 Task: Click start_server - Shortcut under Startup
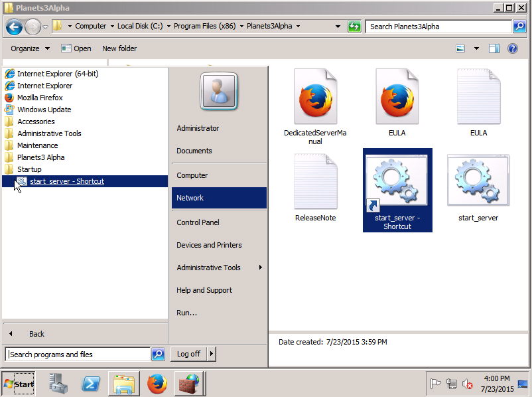click(66, 181)
